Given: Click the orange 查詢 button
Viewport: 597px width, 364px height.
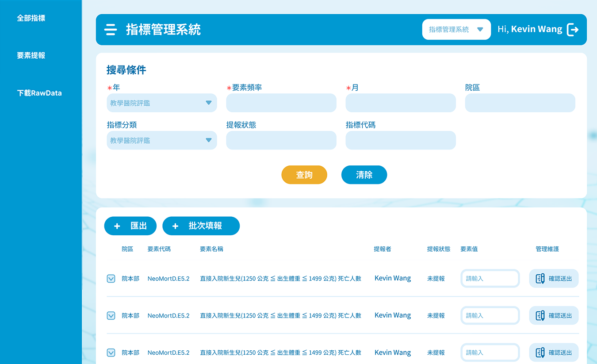Looking at the screenshot, I should (304, 175).
